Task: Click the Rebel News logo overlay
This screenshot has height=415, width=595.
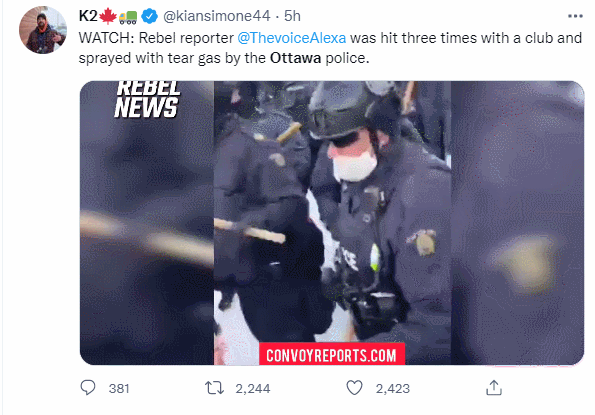Action: point(147,99)
